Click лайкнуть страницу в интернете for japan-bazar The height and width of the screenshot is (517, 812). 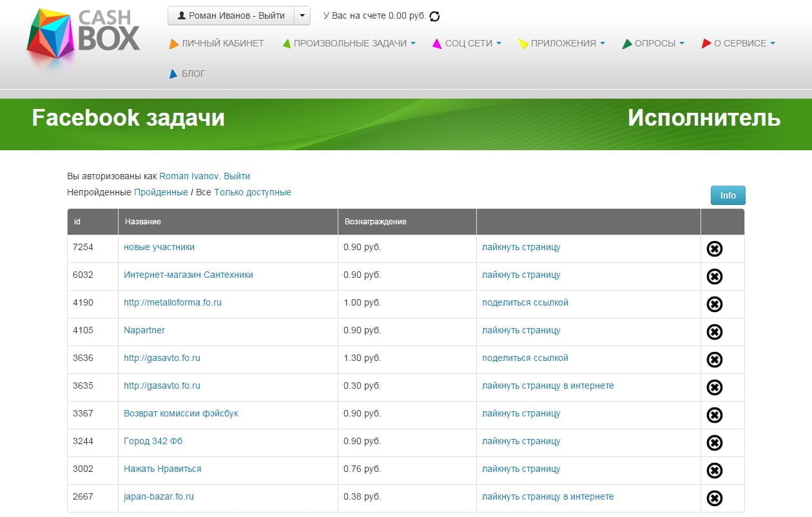(x=548, y=496)
